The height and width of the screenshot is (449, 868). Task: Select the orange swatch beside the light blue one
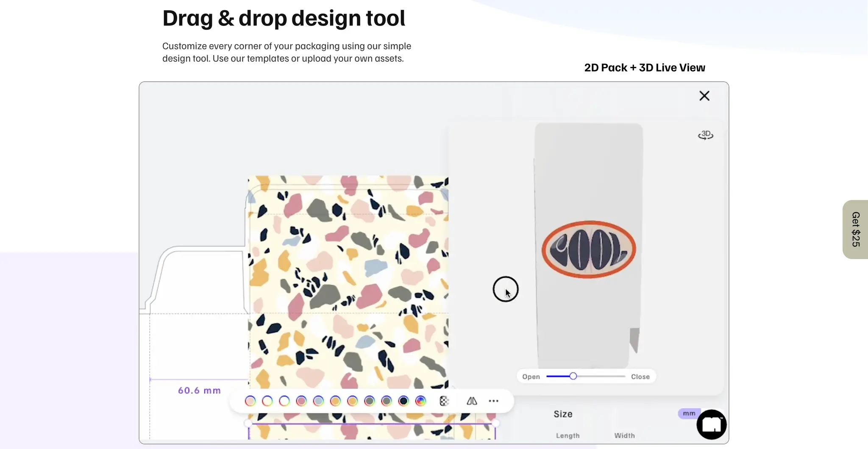point(335,401)
